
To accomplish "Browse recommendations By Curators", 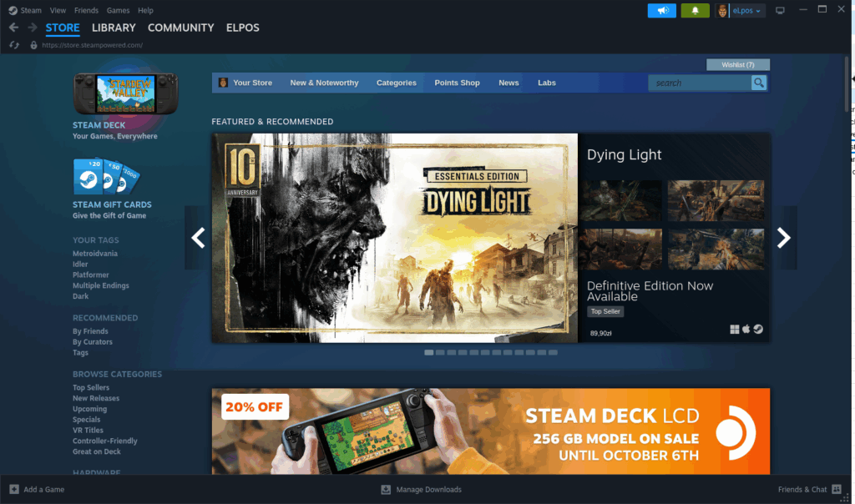I will [x=93, y=342].
